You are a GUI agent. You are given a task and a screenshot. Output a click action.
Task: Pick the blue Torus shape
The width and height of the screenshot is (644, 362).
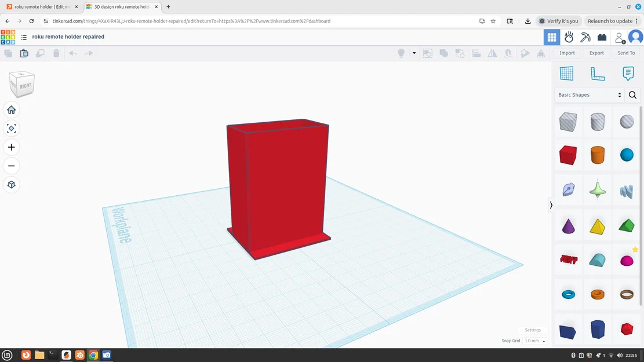569,294
